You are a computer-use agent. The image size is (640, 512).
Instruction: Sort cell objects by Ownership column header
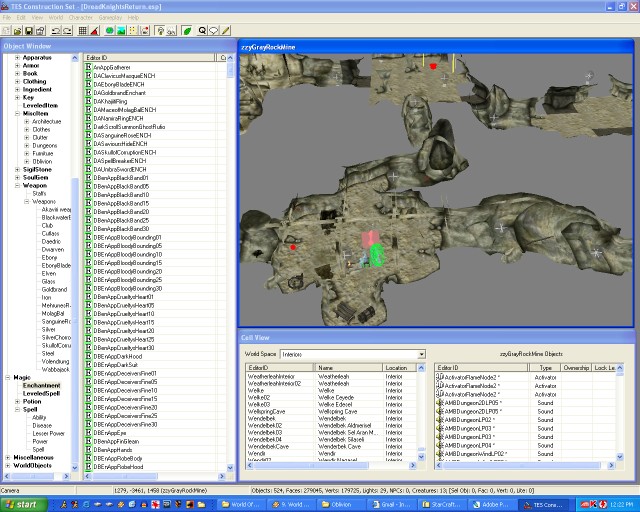click(x=576, y=367)
